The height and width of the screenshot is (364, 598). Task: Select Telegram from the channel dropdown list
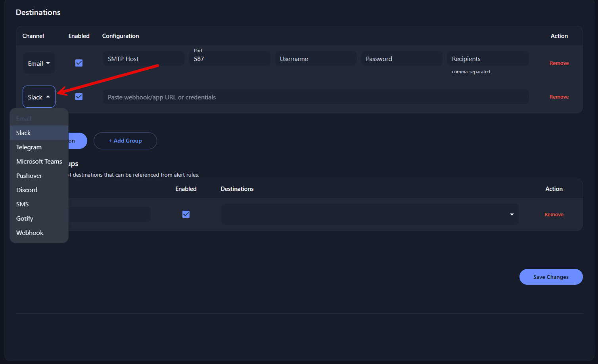(x=29, y=147)
